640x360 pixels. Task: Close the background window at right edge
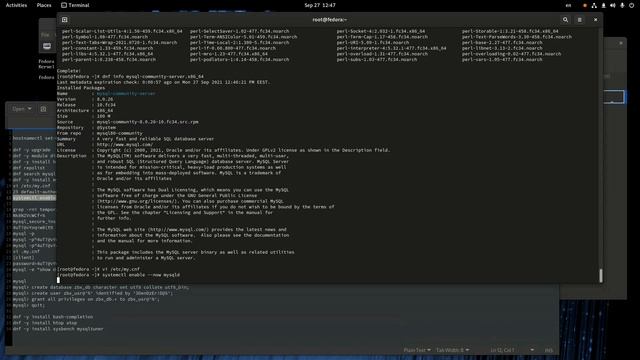click(x=621, y=43)
